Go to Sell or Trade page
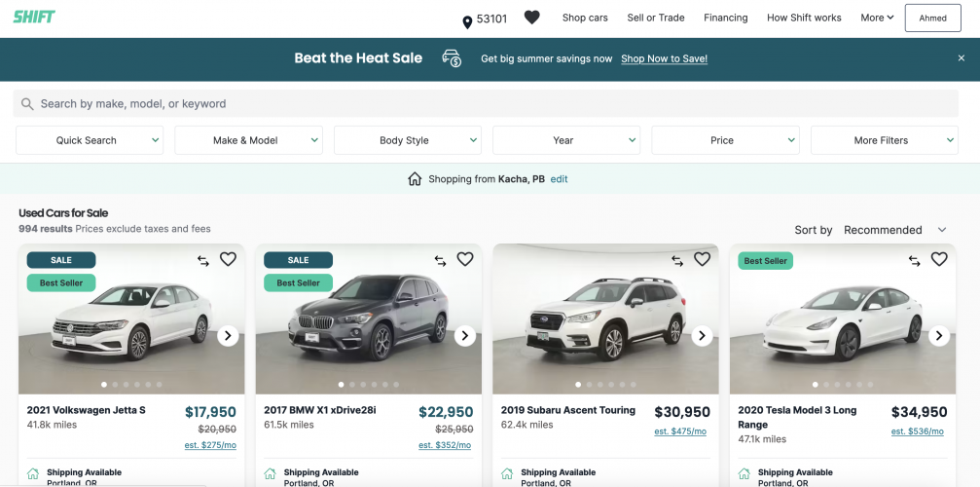980x487 pixels. 656,18
